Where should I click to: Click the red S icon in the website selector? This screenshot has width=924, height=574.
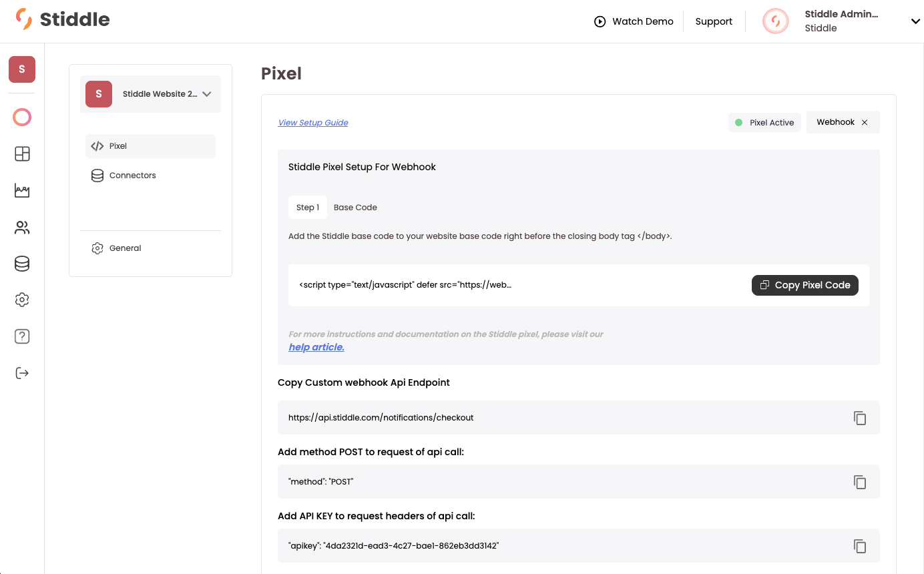99,94
